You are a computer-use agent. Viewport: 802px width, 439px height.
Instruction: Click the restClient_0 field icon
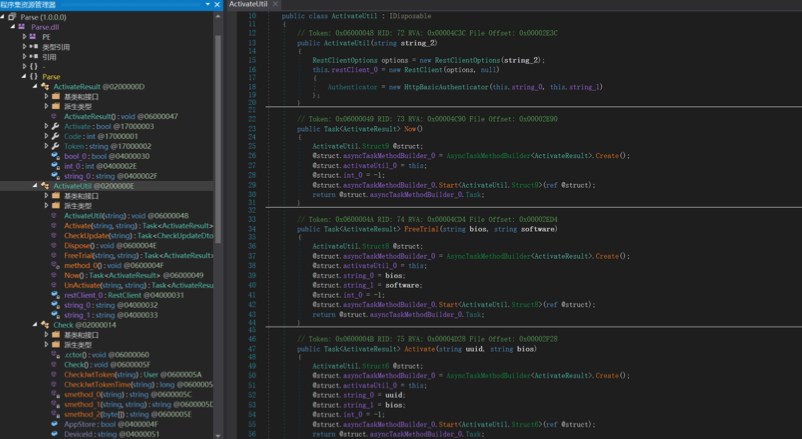coord(55,295)
